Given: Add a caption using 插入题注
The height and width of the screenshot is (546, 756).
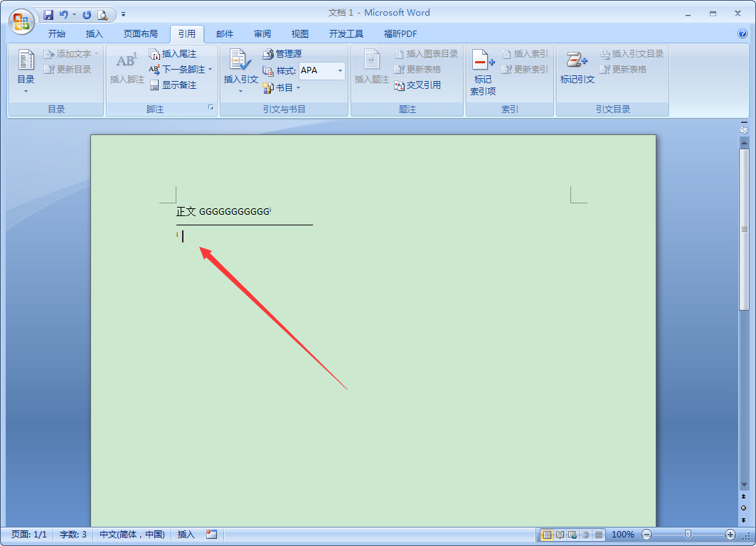Looking at the screenshot, I should pyautogui.click(x=373, y=69).
